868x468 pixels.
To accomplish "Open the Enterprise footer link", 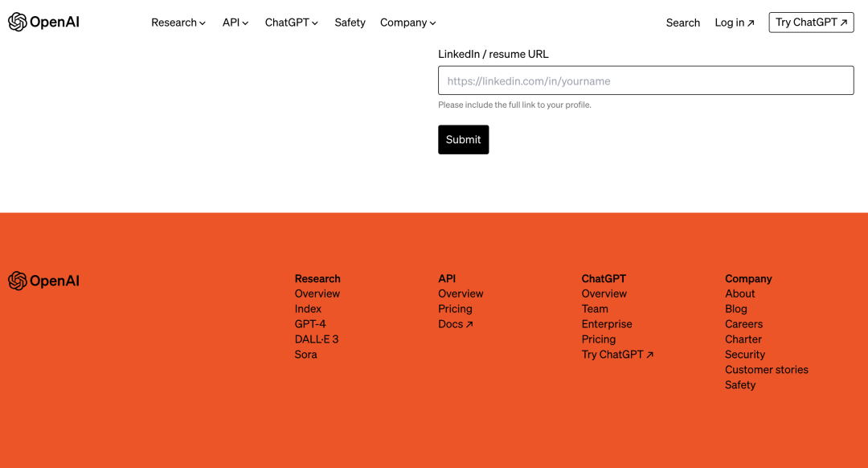I will (x=607, y=324).
